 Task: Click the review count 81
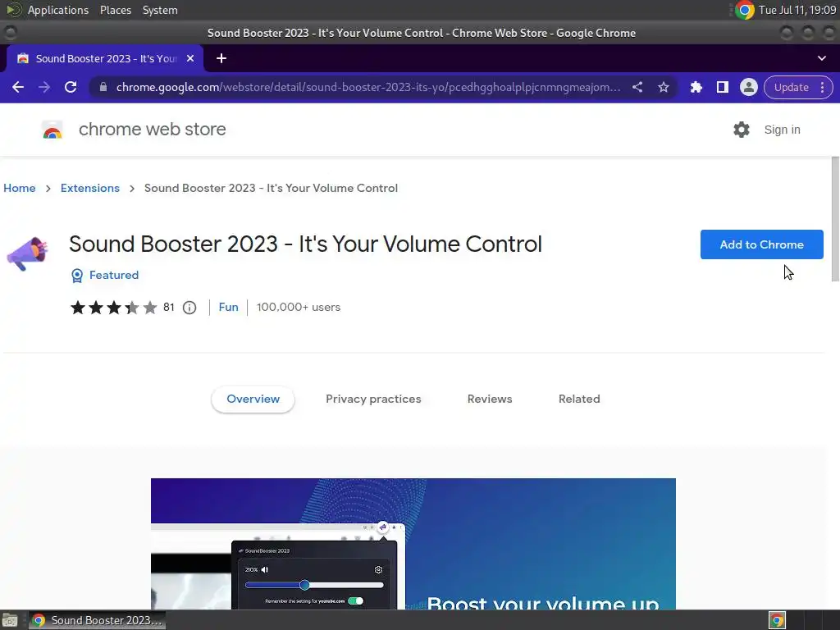(x=169, y=308)
